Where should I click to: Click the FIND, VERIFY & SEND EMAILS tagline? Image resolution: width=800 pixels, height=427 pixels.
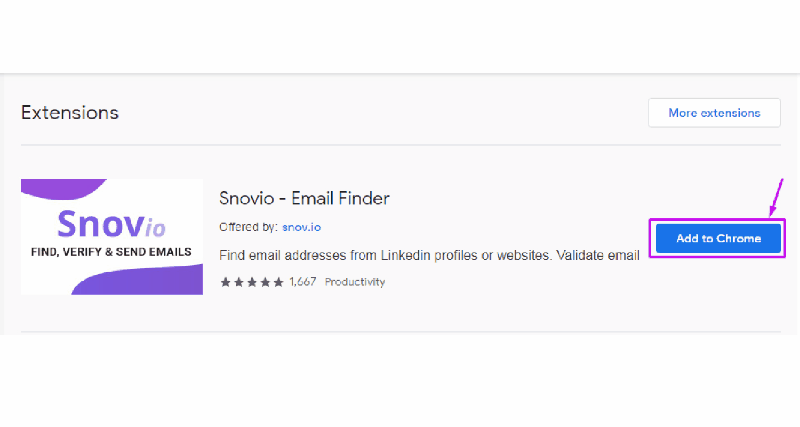tap(111, 252)
